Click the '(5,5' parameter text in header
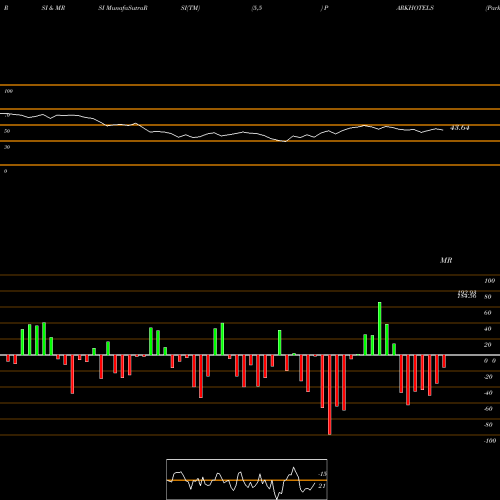 (x=257, y=8)
